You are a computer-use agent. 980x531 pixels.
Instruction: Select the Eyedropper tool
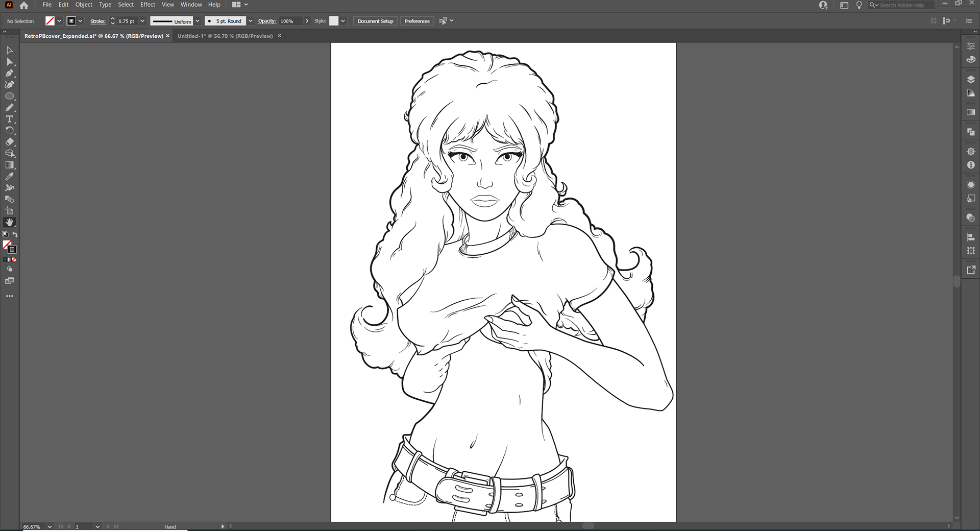pos(9,177)
